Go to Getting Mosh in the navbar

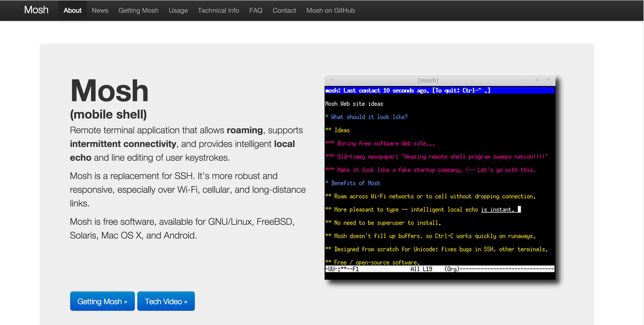coord(138,10)
